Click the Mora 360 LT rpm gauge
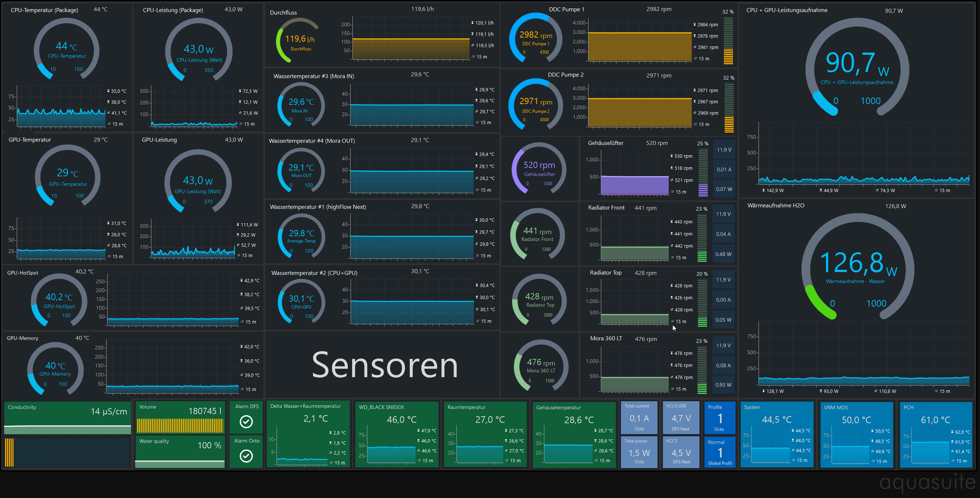Image resolution: width=980 pixels, height=498 pixels. click(x=541, y=366)
